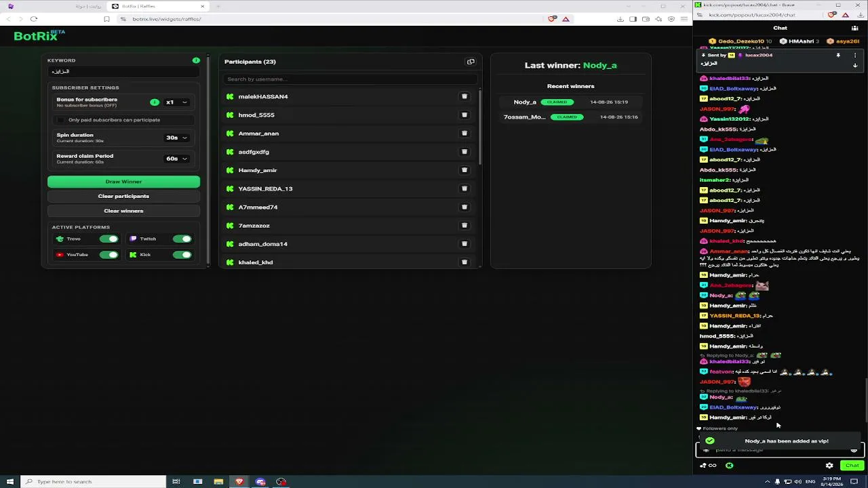Viewport: 868px width, 488px height.
Task: Toggle YouTube platform switch
Action: (x=108, y=255)
